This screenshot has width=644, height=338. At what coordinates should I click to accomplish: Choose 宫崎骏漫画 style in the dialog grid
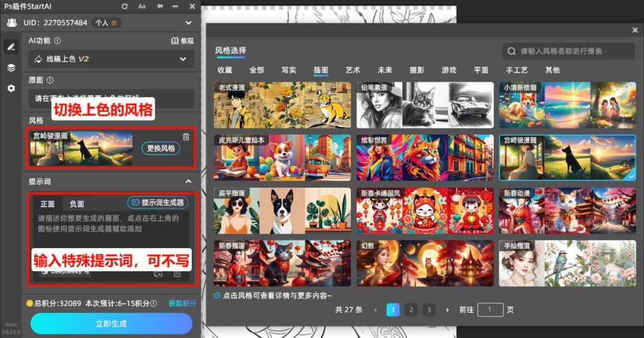(568, 157)
